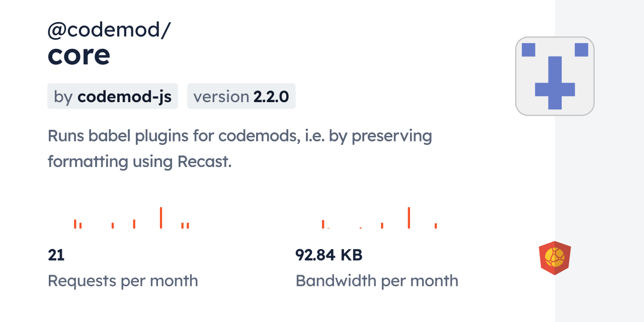
Task: Click the jsDelivr logo icon
Action: 554,258
